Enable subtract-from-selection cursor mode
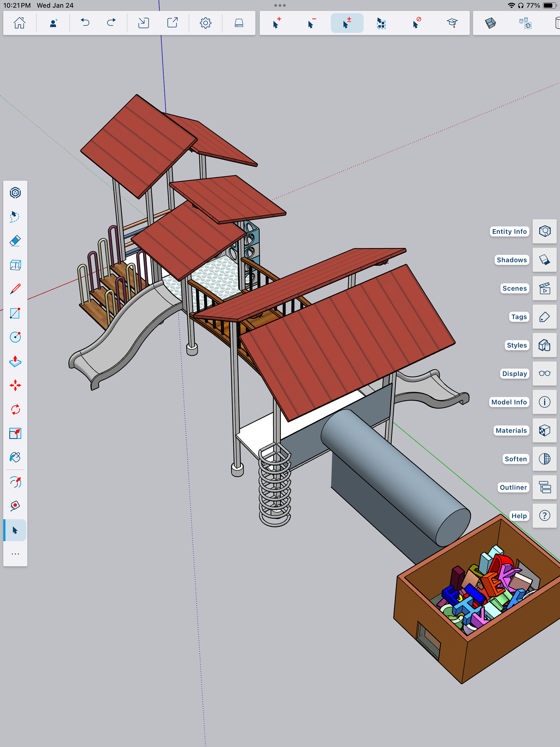This screenshot has height=747, width=560. click(x=311, y=23)
